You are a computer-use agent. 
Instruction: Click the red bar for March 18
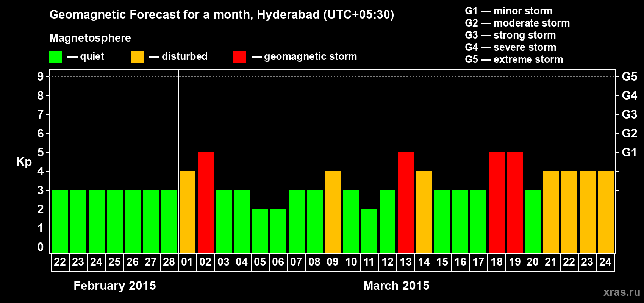(497, 203)
